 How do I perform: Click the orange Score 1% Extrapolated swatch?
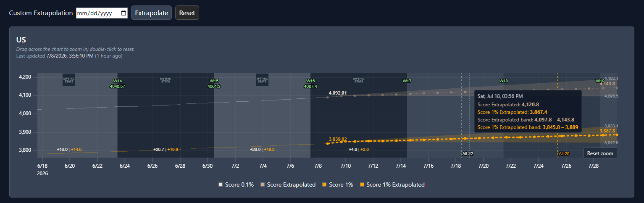coord(362,185)
